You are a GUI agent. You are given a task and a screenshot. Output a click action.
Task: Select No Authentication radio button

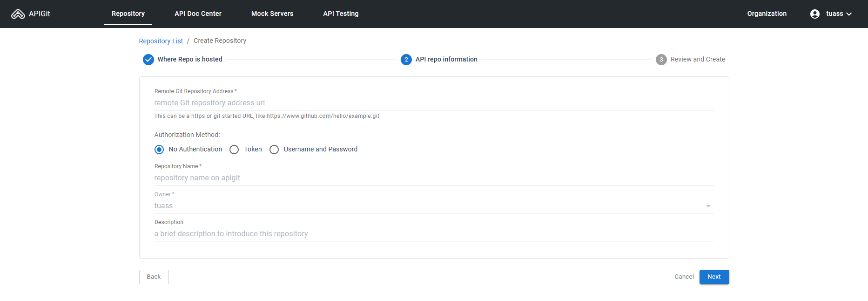tap(159, 150)
